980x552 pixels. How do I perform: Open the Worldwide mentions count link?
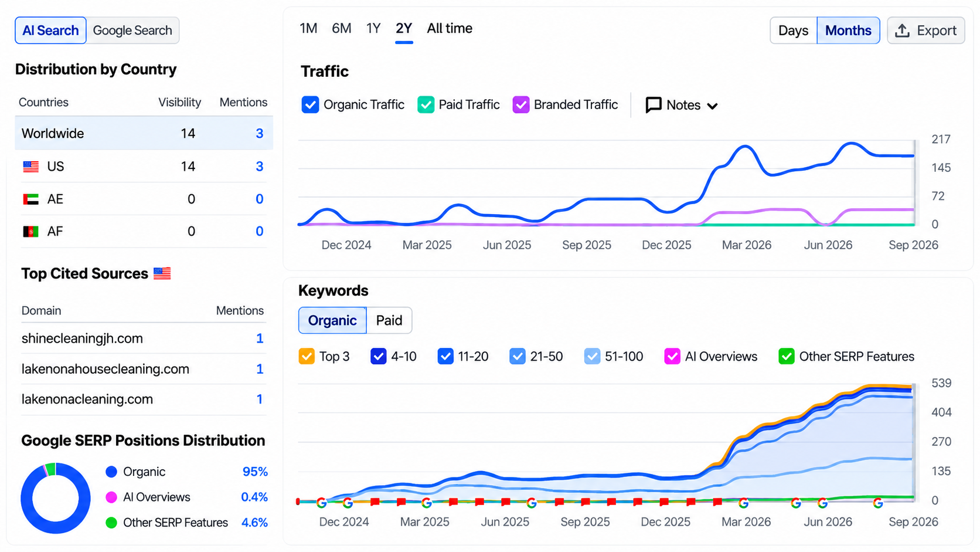pos(260,134)
